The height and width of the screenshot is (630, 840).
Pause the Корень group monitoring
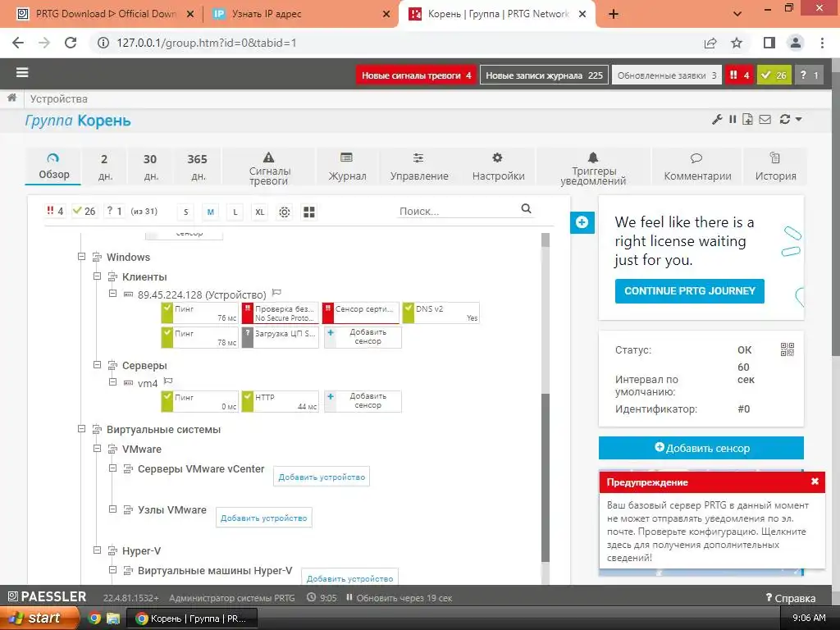click(x=733, y=120)
